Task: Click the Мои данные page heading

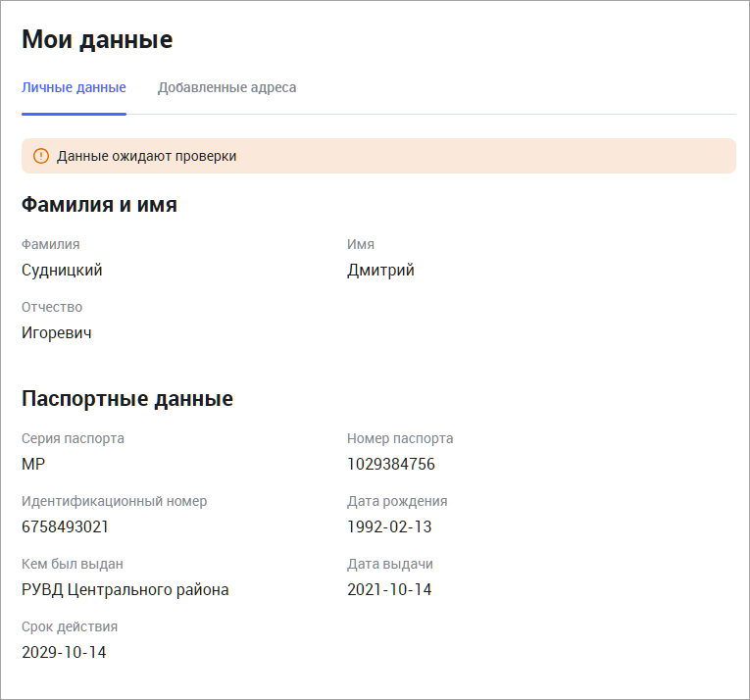Action: [97, 39]
